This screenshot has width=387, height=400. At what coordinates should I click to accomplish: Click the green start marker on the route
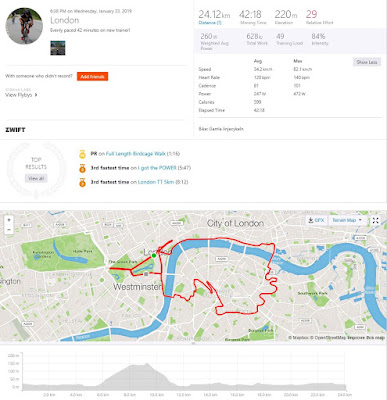coord(154,256)
